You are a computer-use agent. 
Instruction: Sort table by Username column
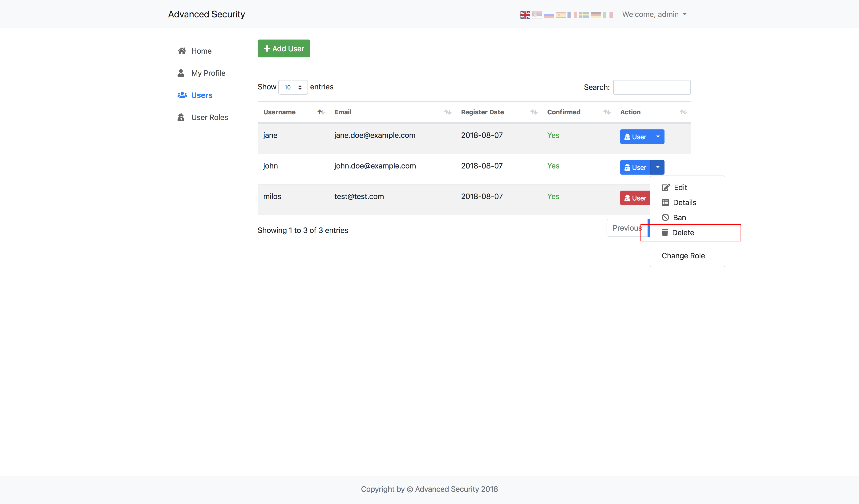[x=279, y=112]
